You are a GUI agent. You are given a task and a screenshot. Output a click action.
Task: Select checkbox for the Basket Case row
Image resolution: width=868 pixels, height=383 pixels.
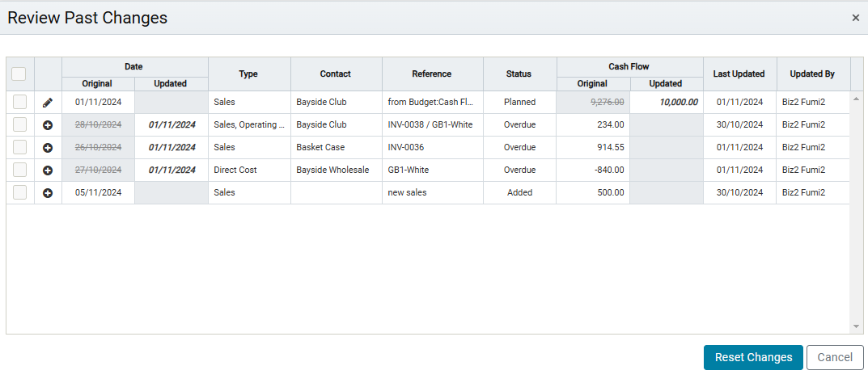(x=20, y=147)
